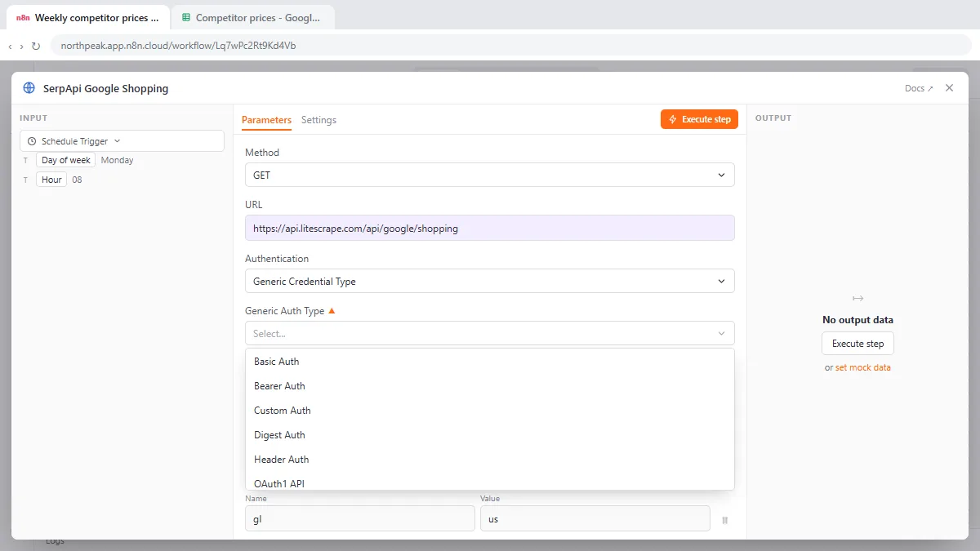
Task: Switch to the Settings tab
Action: click(x=318, y=120)
